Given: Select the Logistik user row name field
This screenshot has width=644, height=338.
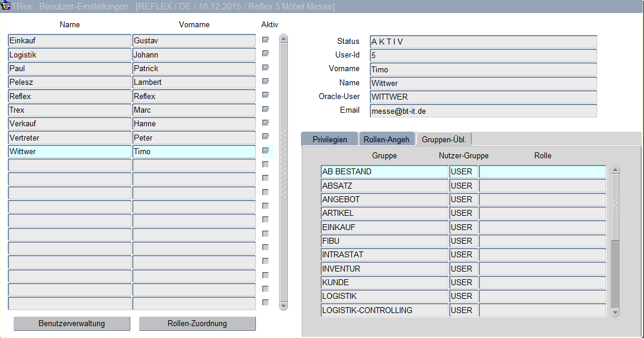Looking at the screenshot, I should click(x=69, y=55).
